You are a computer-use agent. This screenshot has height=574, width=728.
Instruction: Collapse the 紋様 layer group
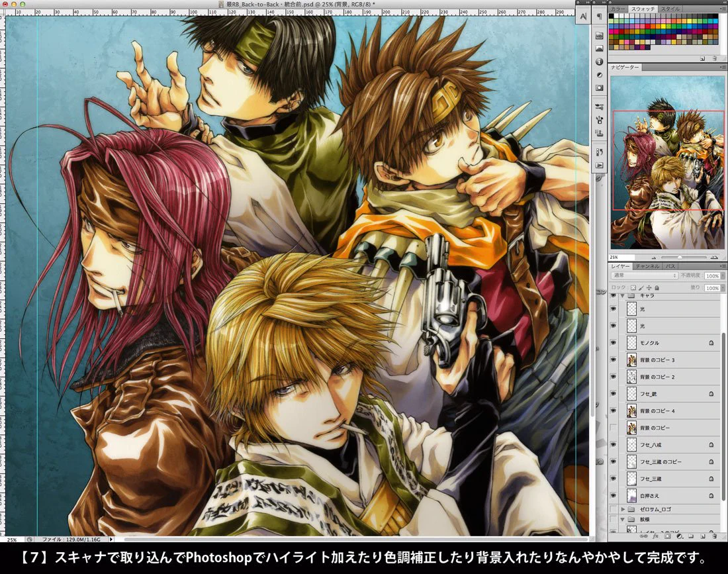(x=623, y=519)
